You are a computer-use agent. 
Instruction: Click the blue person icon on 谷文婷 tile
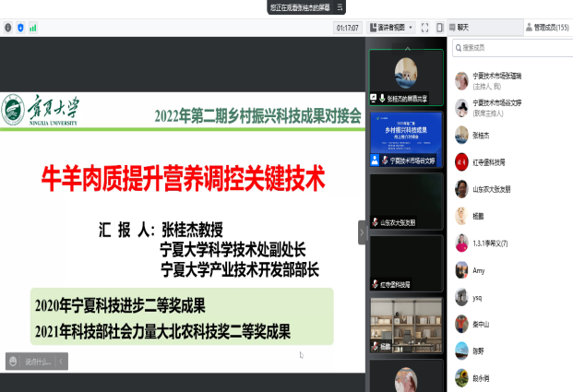point(375,160)
